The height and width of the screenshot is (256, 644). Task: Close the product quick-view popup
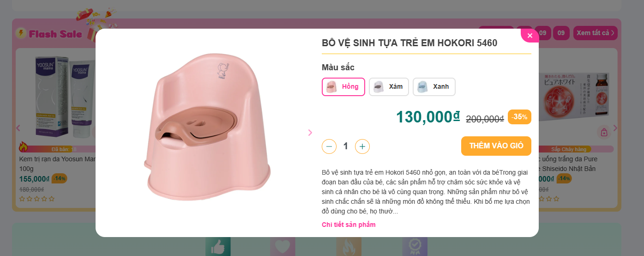[530, 36]
